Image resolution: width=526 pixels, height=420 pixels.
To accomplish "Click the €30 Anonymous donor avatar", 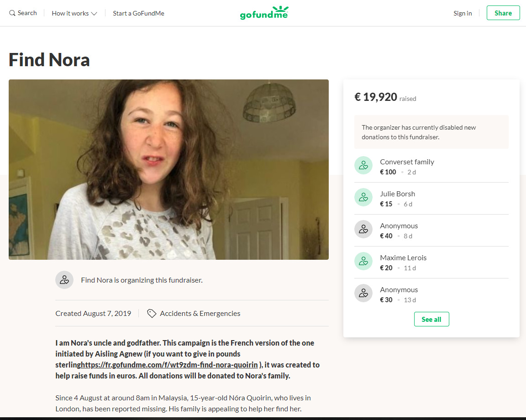I will (363, 293).
